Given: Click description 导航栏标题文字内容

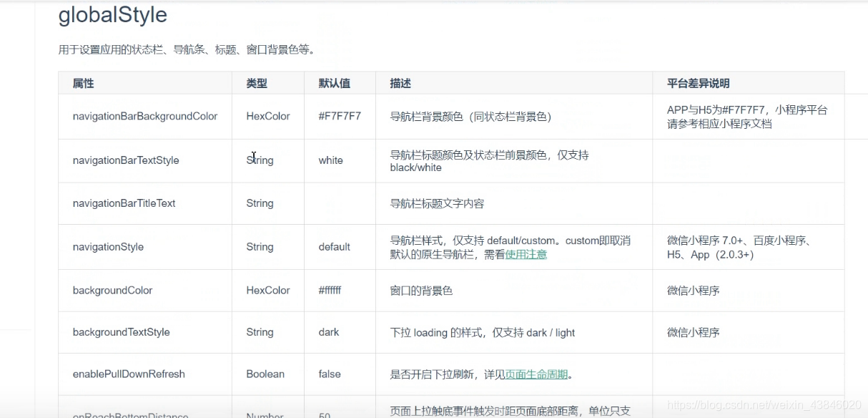Looking at the screenshot, I should pyautogui.click(x=437, y=203).
